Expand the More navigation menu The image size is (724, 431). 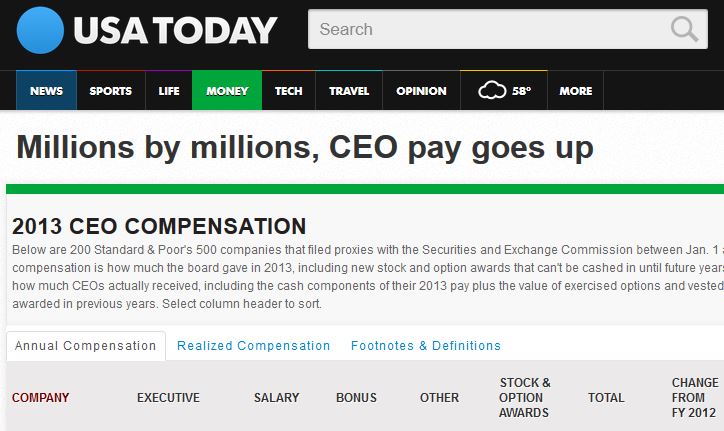(576, 91)
